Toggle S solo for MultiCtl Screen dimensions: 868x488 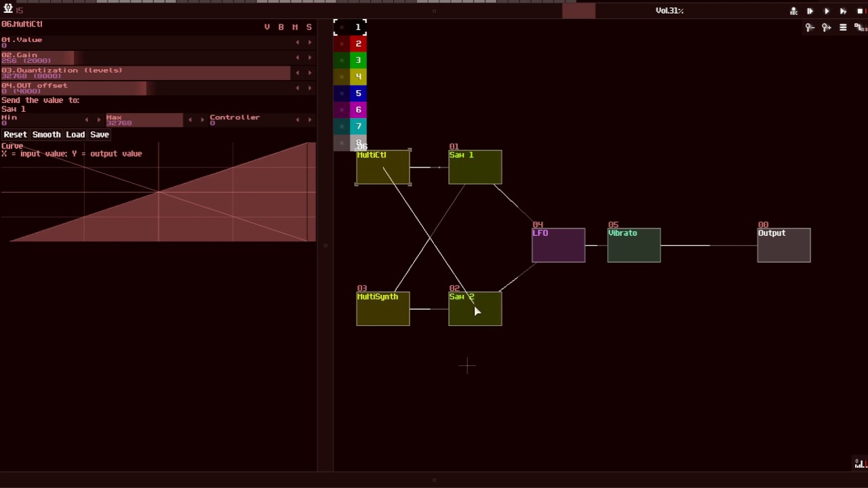309,27
